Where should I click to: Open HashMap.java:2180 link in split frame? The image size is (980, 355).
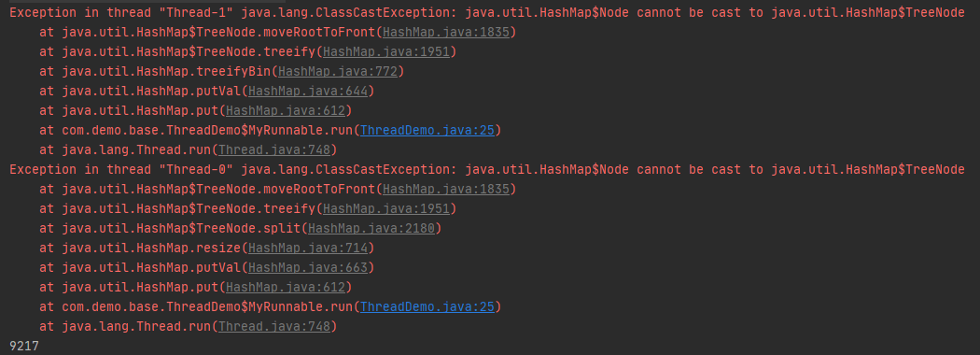(x=371, y=229)
